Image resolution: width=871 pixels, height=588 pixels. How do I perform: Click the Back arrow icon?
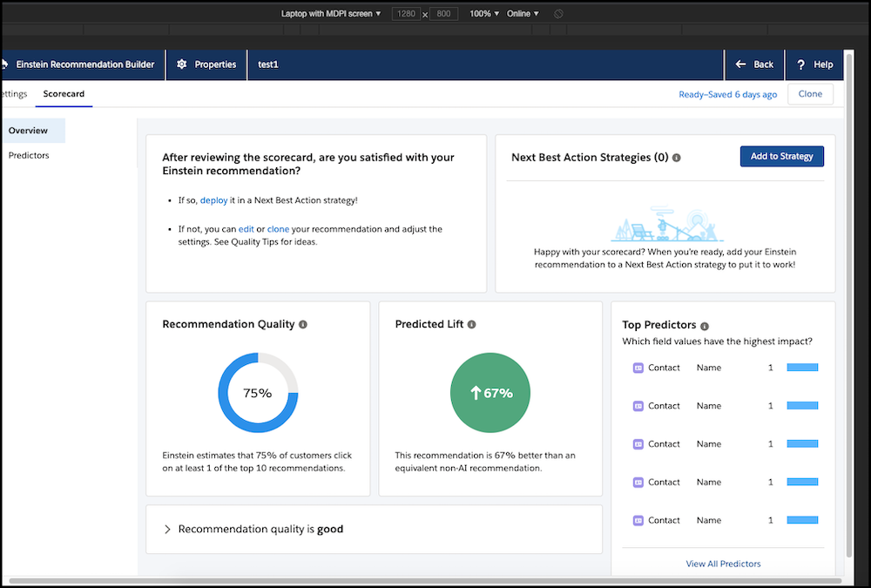(740, 64)
